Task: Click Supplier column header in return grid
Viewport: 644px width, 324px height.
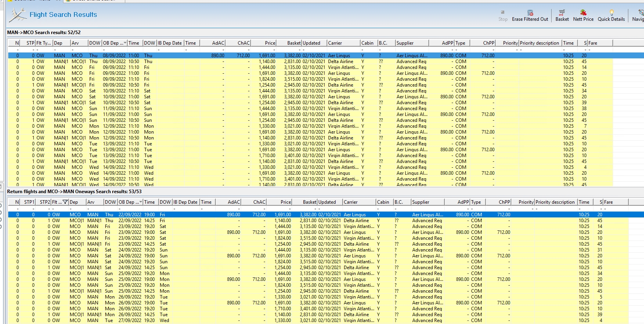Action: click(x=427, y=202)
